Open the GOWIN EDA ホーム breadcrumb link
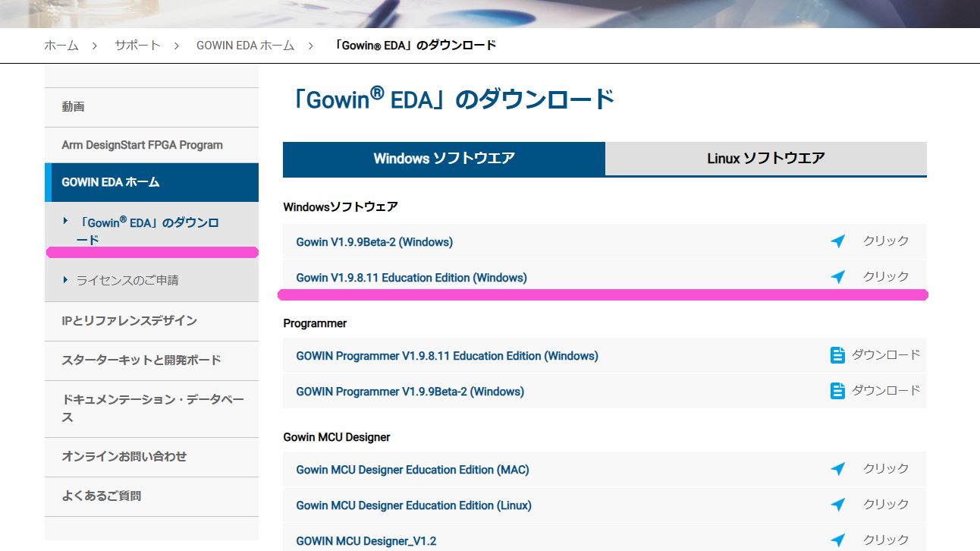Image resolution: width=980 pixels, height=551 pixels. (245, 46)
